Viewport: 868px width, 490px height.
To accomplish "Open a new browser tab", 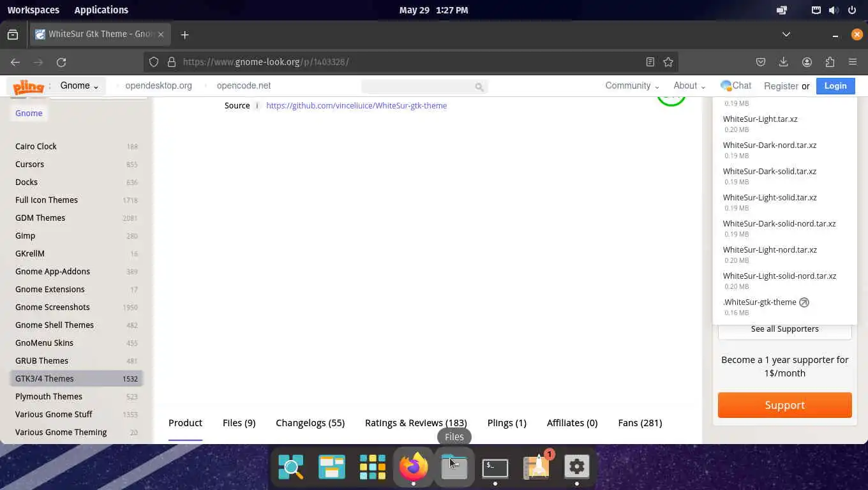I will (x=184, y=34).
